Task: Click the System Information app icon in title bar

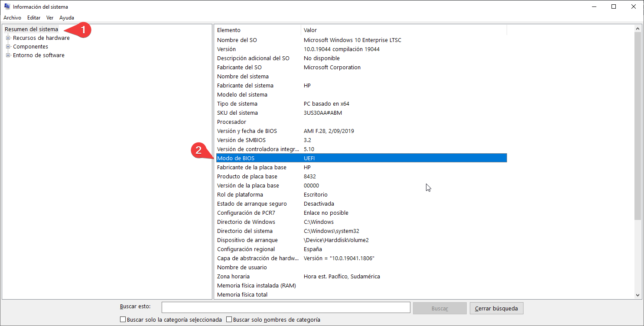Action: point(7,7)
